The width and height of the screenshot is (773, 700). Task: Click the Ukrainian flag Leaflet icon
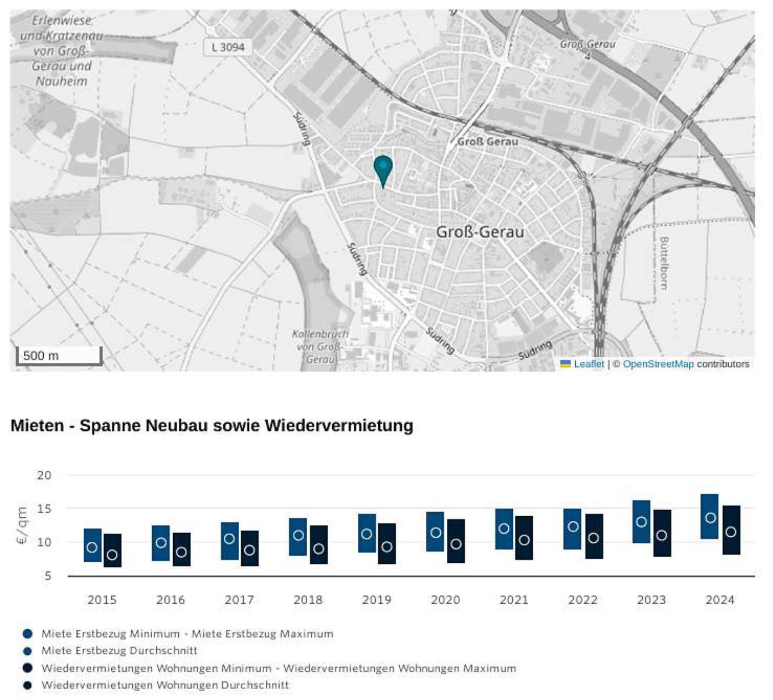[566, 365]
